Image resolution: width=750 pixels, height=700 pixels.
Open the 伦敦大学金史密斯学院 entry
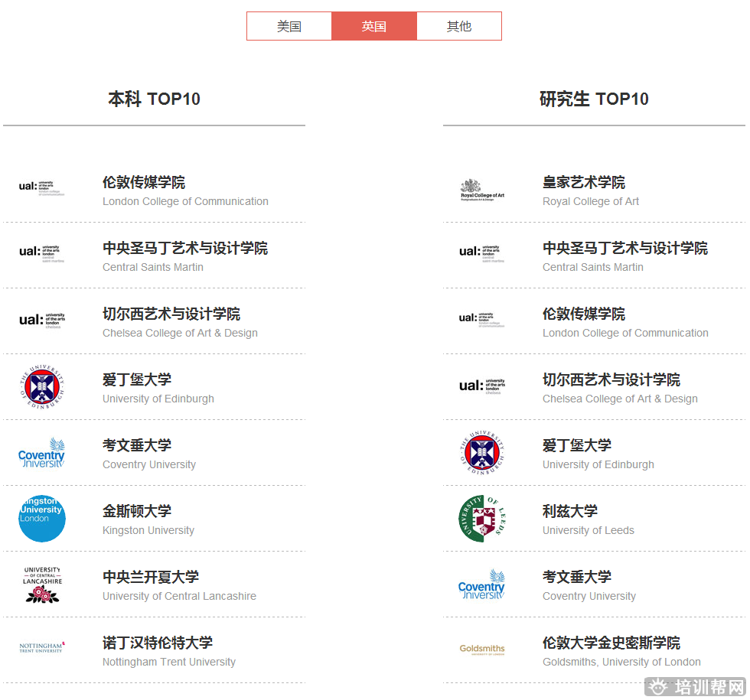[x=611, y=643]
